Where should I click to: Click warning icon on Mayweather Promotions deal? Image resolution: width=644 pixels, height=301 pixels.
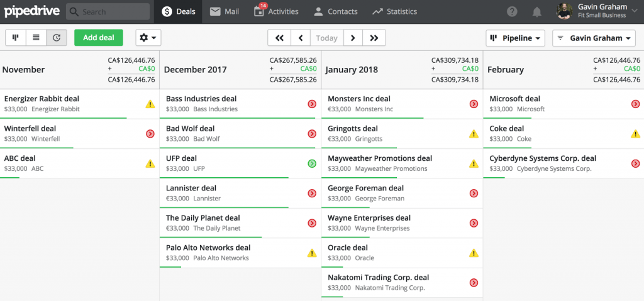pyautogui.click(x=474, y=163)
